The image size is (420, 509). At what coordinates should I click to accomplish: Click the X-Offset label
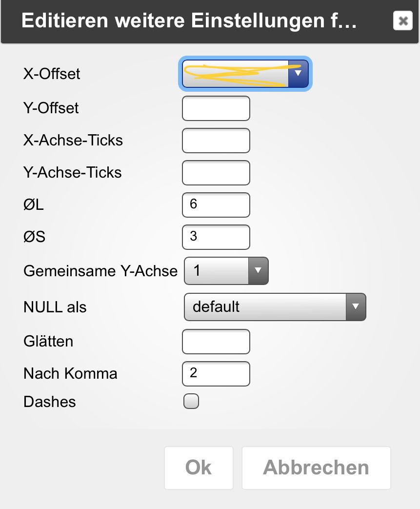[x=52, y=74]
